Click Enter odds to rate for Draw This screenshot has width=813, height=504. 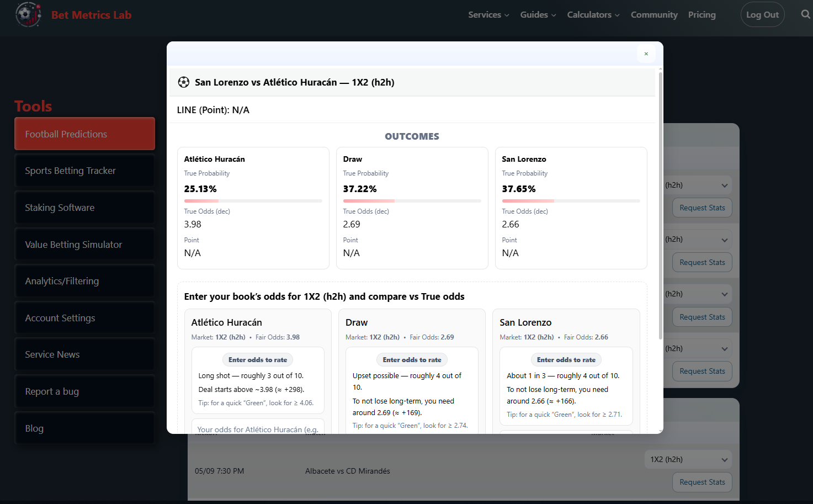[x=412, y=360]
